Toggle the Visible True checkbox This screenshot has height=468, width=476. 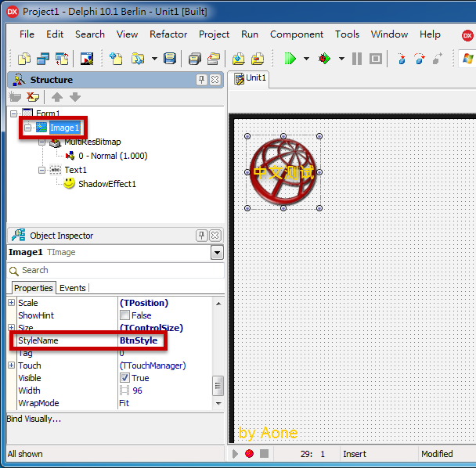click(124, 377)
